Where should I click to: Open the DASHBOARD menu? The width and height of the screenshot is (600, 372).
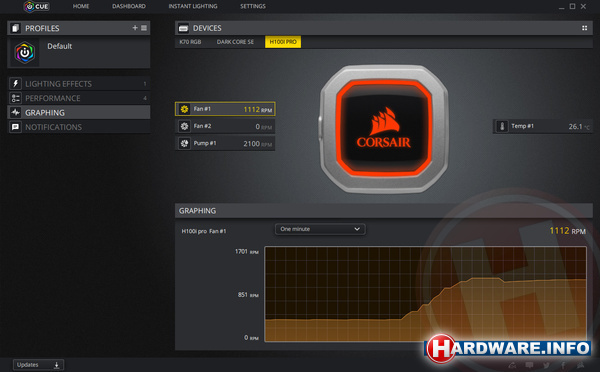click(129, 6)
